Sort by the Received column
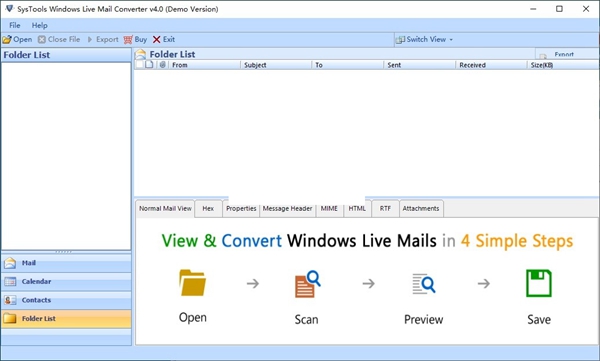This screenshot has height=361, width=600. [x=491, y=65]
